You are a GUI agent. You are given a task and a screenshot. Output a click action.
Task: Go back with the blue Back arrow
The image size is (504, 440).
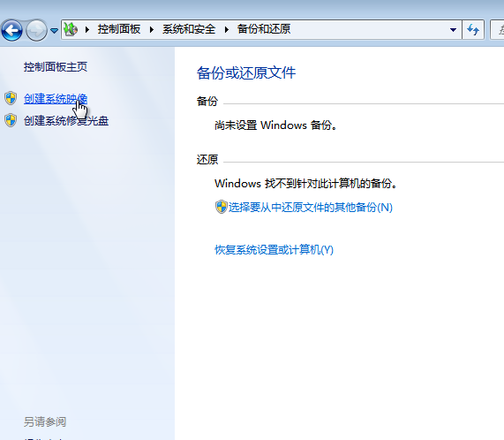11,30
